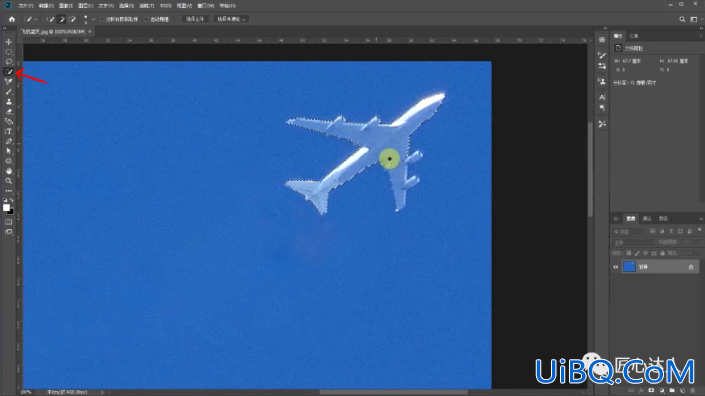Open the Select and Mask button

(231, 19)
